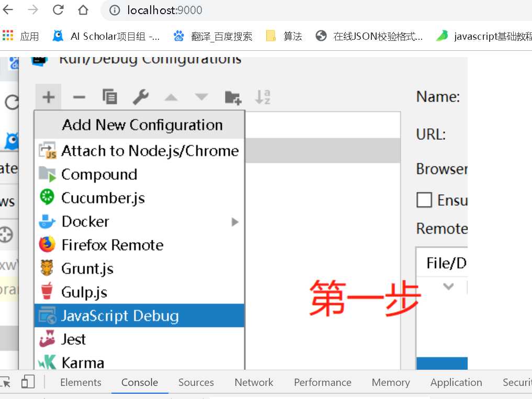View site information icon in address bar
The height and width of the screenshot is (399, 532).
point(115,10)
